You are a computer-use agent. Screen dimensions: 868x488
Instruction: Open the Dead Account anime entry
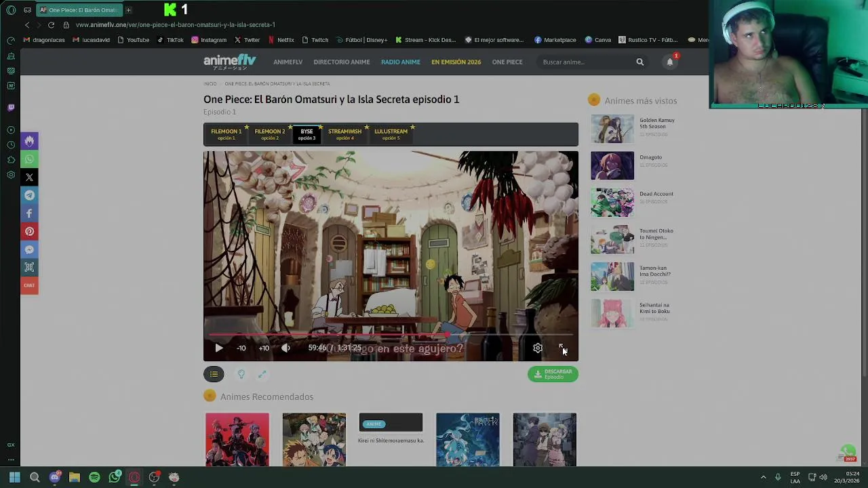pos(632,203)
